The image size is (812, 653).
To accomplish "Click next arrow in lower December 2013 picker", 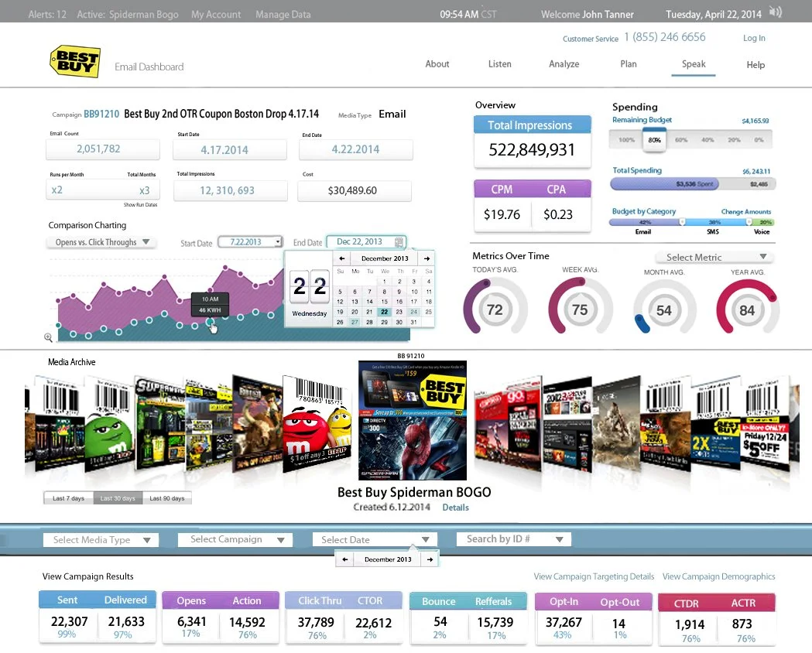I will tap(430, 559).
